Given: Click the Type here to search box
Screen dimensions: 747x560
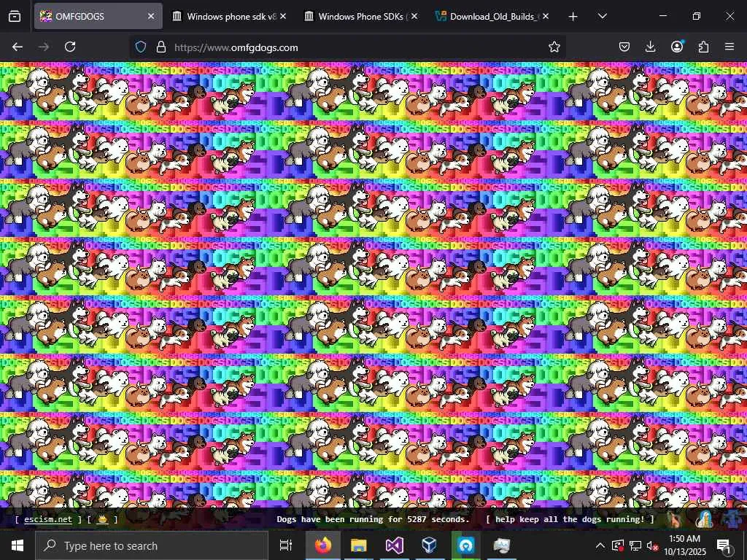Looking at the screenshot, I should (152, 545).
